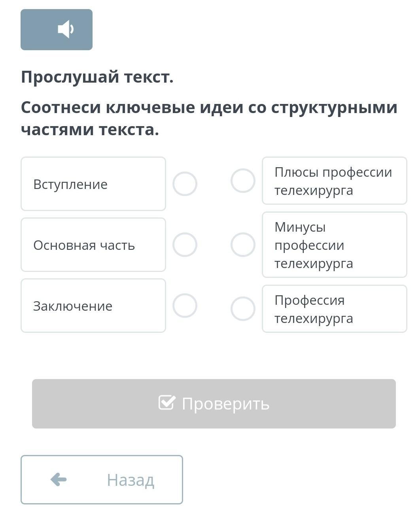The height and width of the screenshot is (521, 420).
Task: Click the Прослушай текст heading
Action: point(97,77)
